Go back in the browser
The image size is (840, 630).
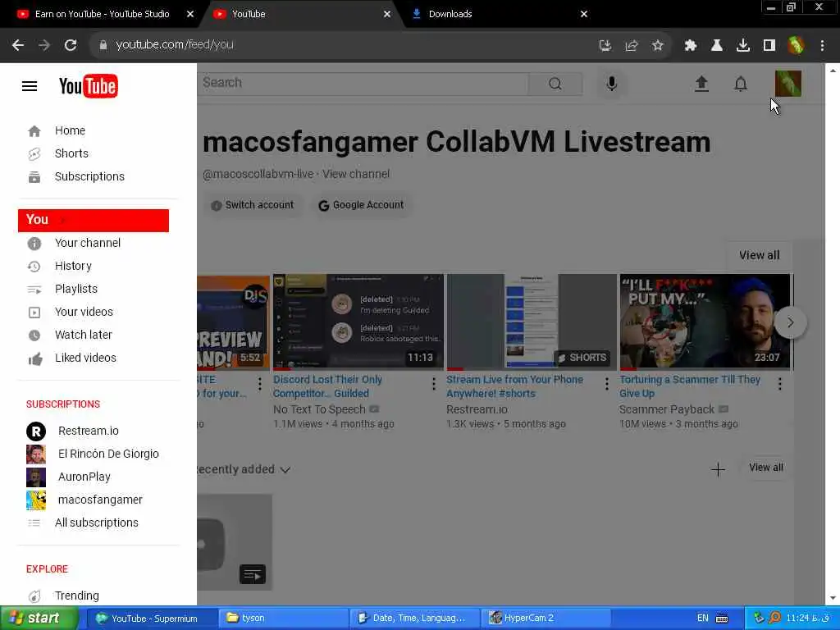(18, 45)
